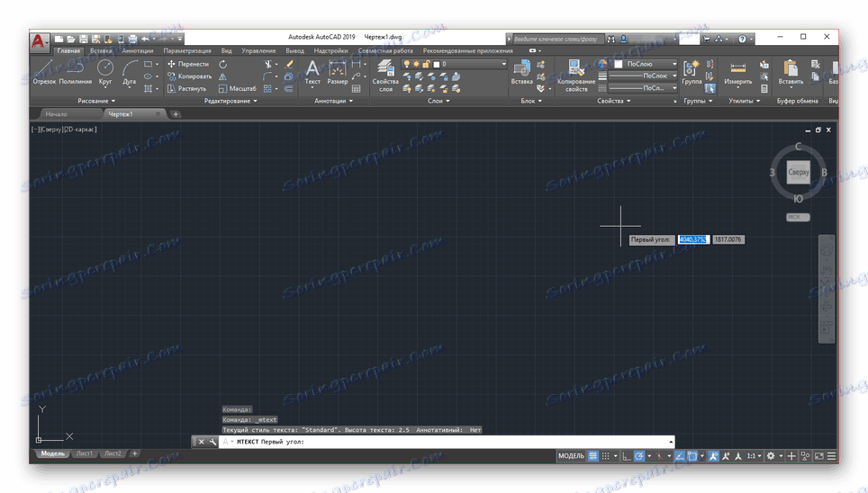The width and height of the screenshot is (868, 493).
Task: Select the Полилиния polyline tool
Action: (76, 73)
